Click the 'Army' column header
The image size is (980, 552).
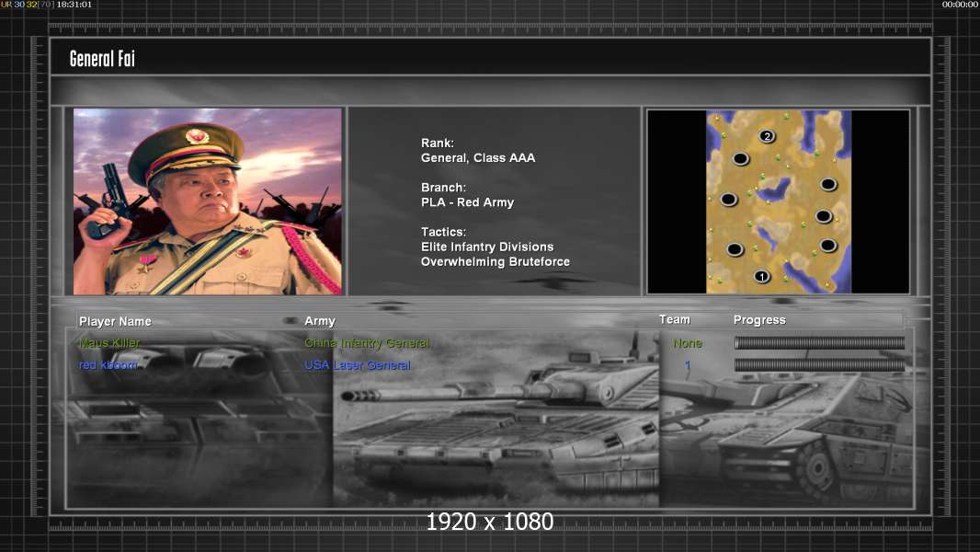pyautogui.click(x=320, y=321)
